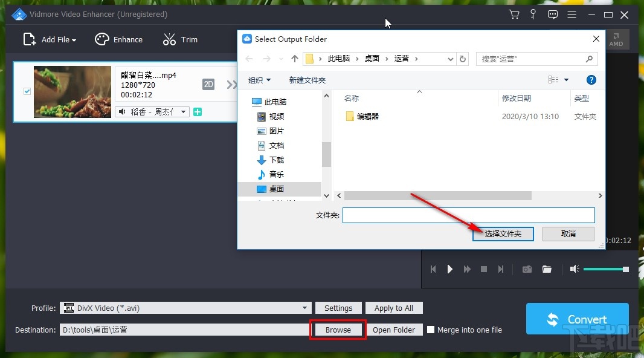Viewport: 644px width, 358px height.
Task: Click the search magnifier icon
Action: pos(589,59)
